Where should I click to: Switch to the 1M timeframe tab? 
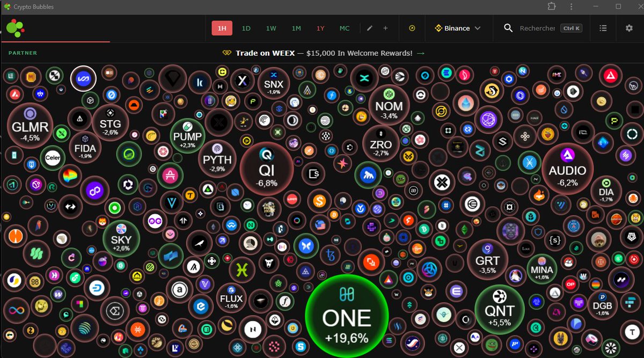(x=296, y=28)
